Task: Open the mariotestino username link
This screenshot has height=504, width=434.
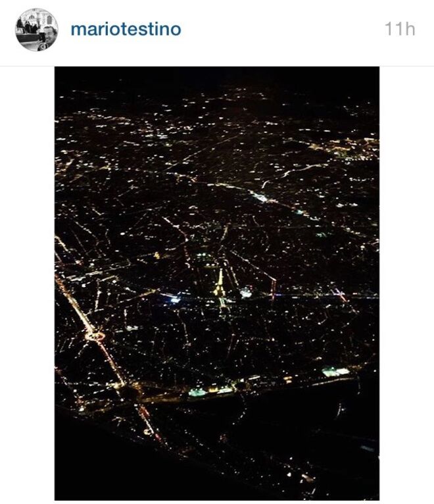Action: 126,29
